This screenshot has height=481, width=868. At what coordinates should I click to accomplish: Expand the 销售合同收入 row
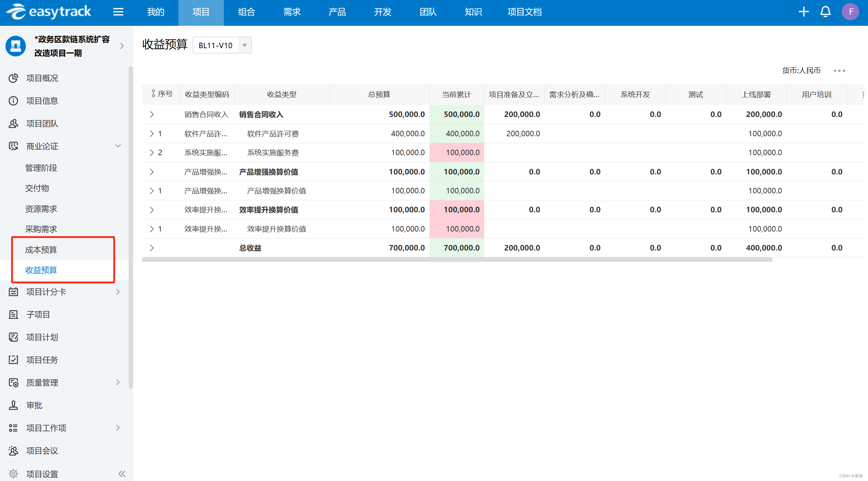pyautogui.click(x=152, y=115)
